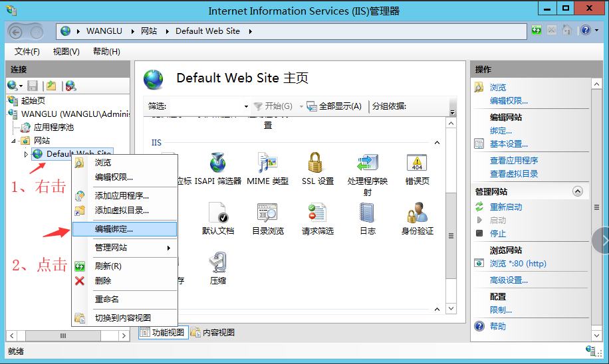Choose 添加虚拟目录... in context menu
Screen dimensions: 609x364
tap(125, 211)
